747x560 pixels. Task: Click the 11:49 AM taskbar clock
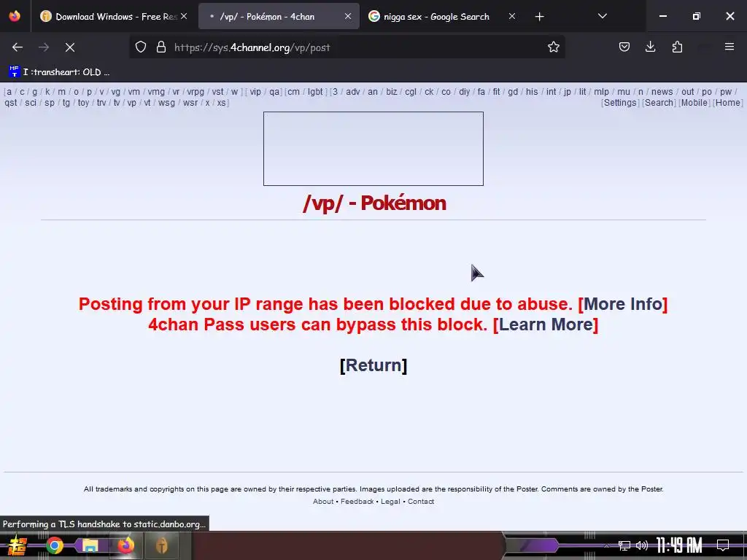679,545
